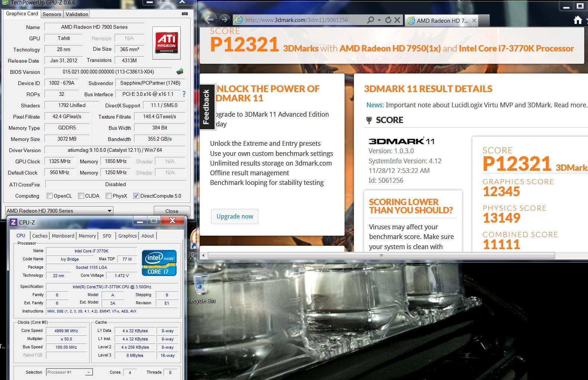
Task: Click the Core Speed value 4999.96 MHz
Action: click(x=66, y=331)
